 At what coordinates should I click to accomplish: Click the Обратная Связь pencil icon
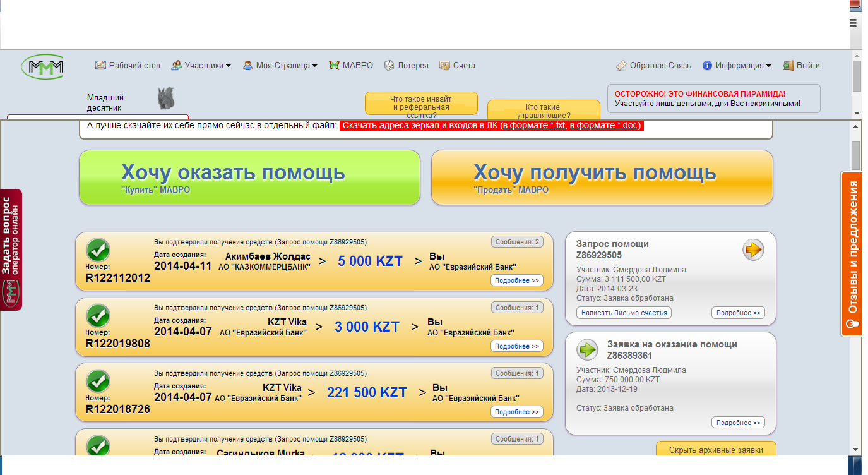pos(621,65)
